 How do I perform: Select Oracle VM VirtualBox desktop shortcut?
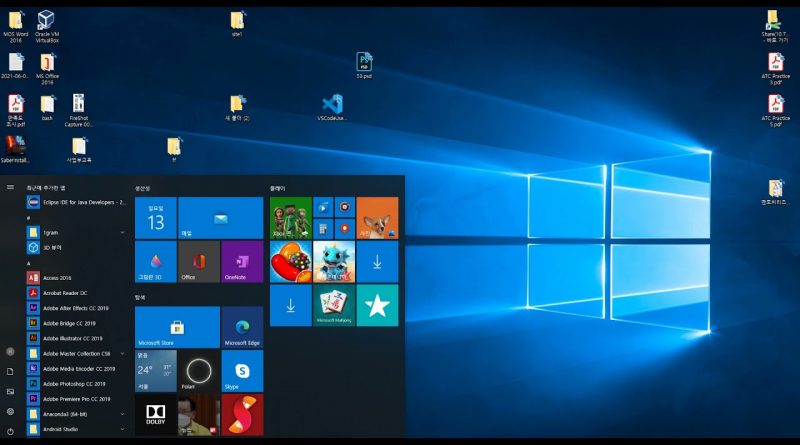point(47,27)
